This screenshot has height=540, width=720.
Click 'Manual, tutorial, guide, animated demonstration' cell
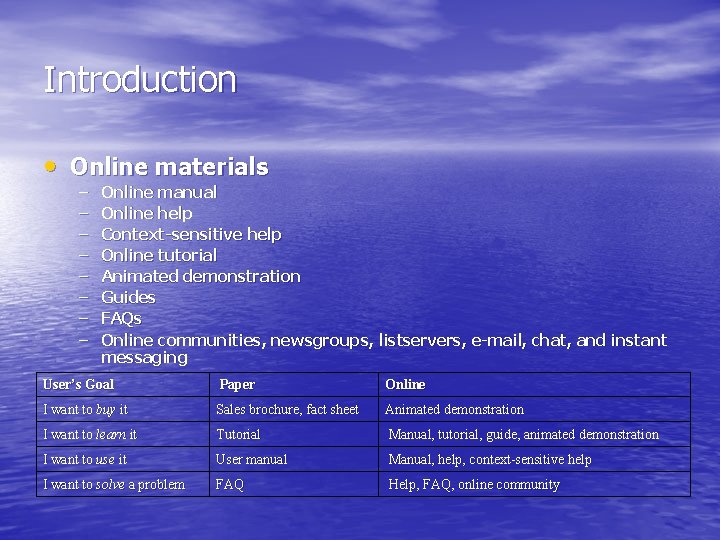point(534,434)
